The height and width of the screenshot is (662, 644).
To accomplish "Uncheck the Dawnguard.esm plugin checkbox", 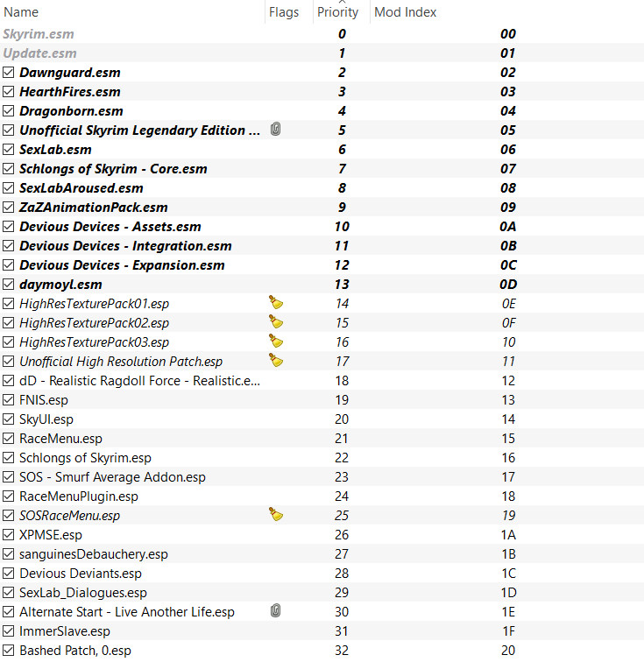I will coord(9,73).
